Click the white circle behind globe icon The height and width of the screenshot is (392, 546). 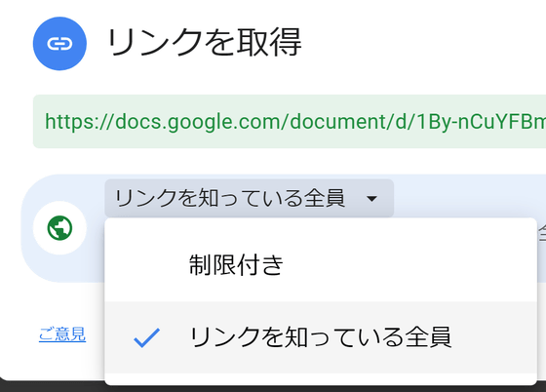click(59, 228)
